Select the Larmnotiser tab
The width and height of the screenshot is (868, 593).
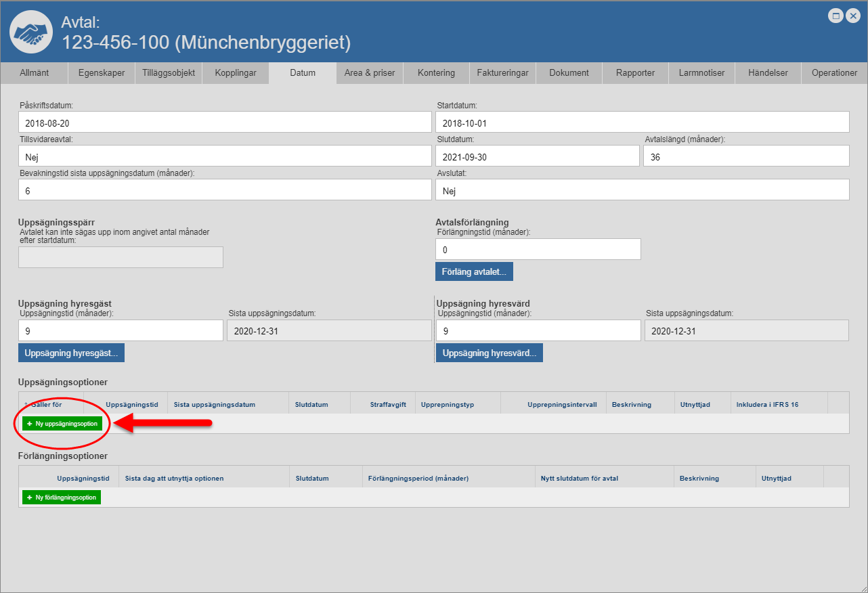[701, 73]
